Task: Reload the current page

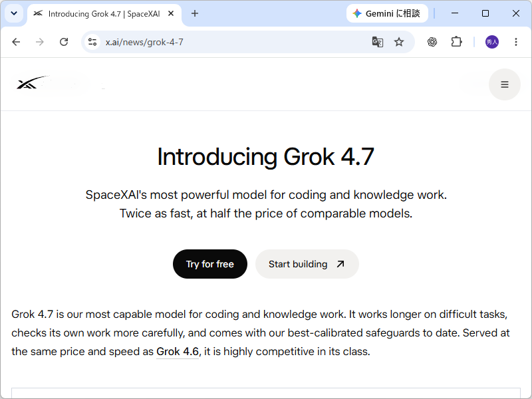Action: click(64, 42)
